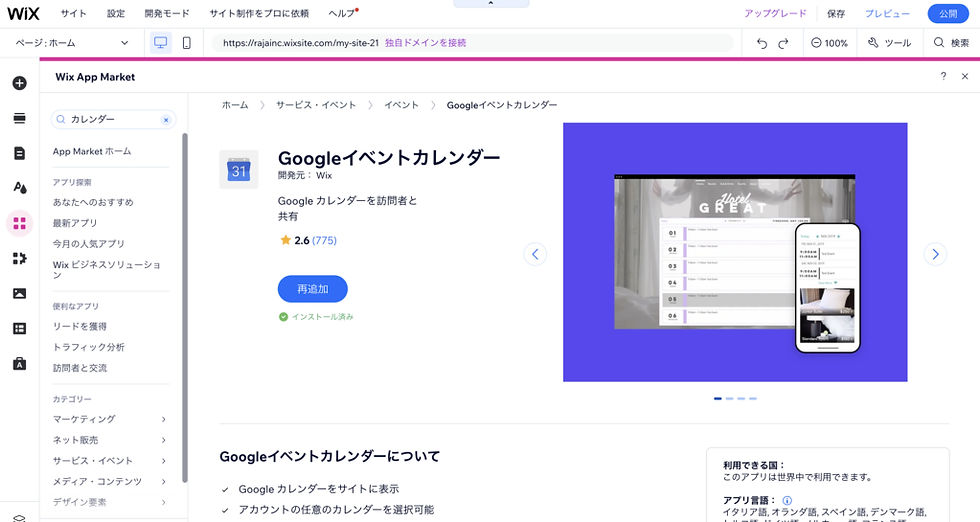Image resolution: width=980 pixels, height=522 pixels.
Task: Open 最新アプリ list
Action: (x=75, y=223)
